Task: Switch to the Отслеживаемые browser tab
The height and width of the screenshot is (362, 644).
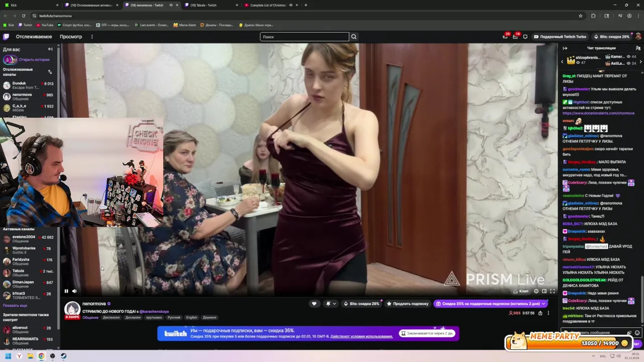Action: (x=92, y=5)
